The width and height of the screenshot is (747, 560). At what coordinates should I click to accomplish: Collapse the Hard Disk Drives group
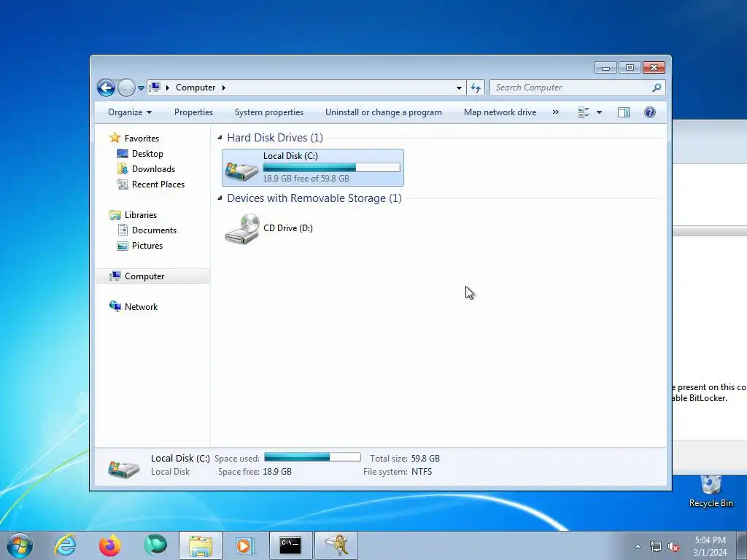tap(220, 138)
